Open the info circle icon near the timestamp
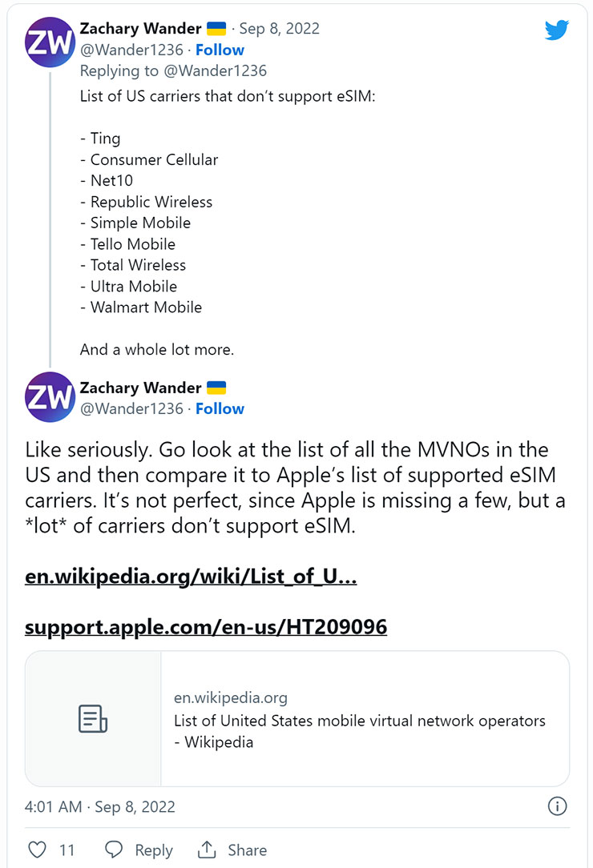593x868 pixels. pos(557,806)
